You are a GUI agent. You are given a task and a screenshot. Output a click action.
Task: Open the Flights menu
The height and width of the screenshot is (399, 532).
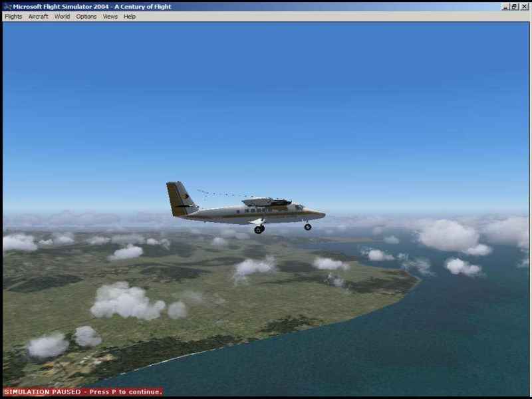[13, 17]
